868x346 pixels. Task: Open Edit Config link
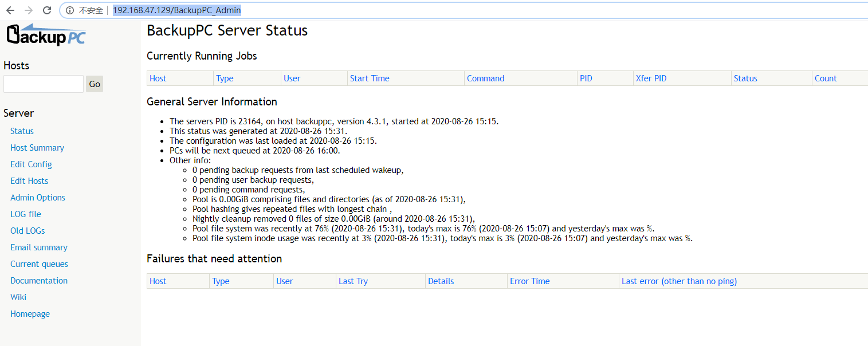(31, 164)
